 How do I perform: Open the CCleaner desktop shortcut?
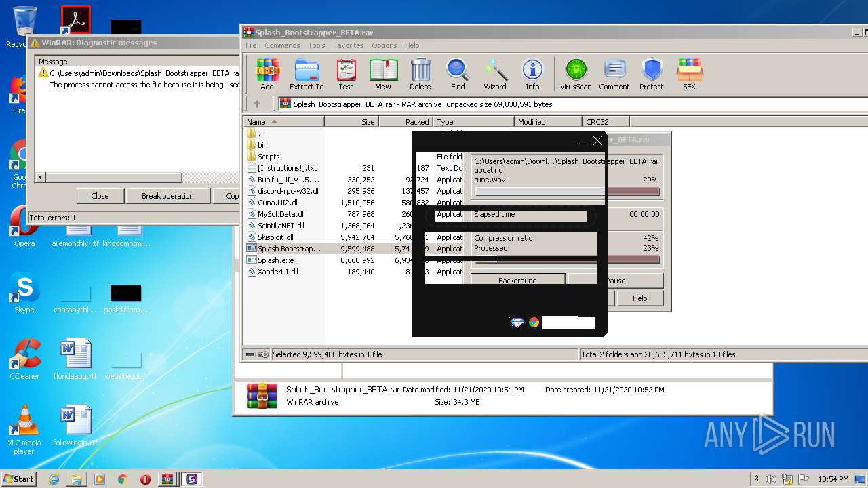pos(24,359)
